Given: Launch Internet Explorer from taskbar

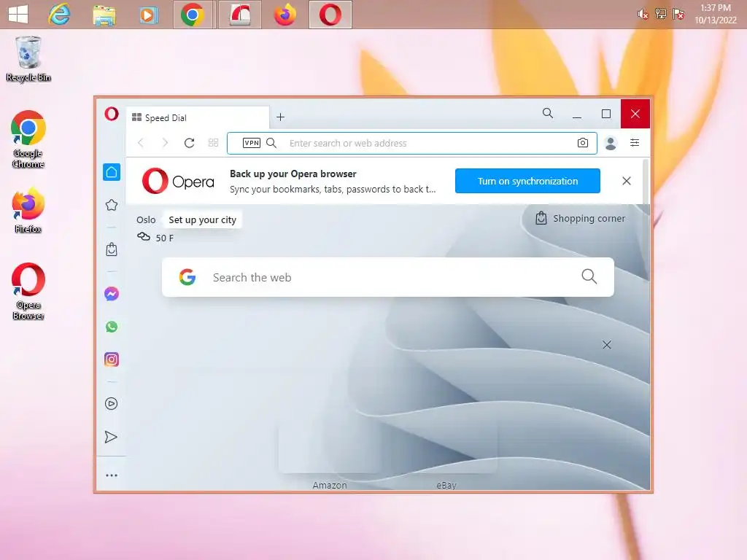Looking at the screenshot, I should tap(59, 15).
